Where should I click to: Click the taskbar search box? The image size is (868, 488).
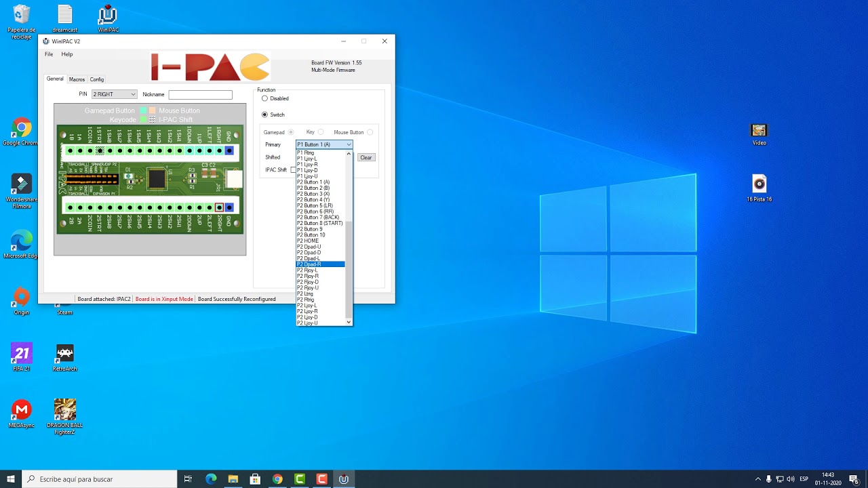[x=98, y=479]
